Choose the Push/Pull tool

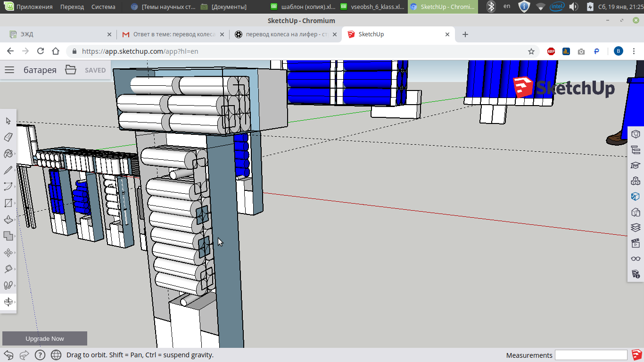8,220
